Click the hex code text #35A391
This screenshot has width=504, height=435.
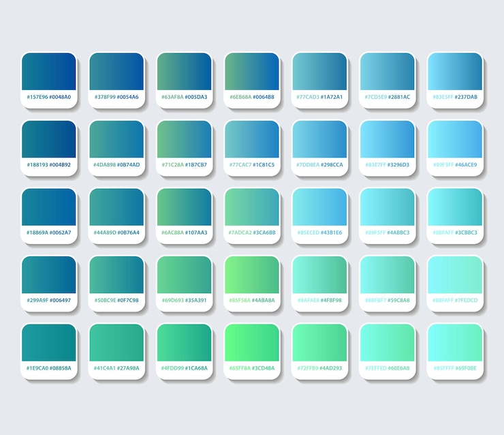(x=195, y=300)
